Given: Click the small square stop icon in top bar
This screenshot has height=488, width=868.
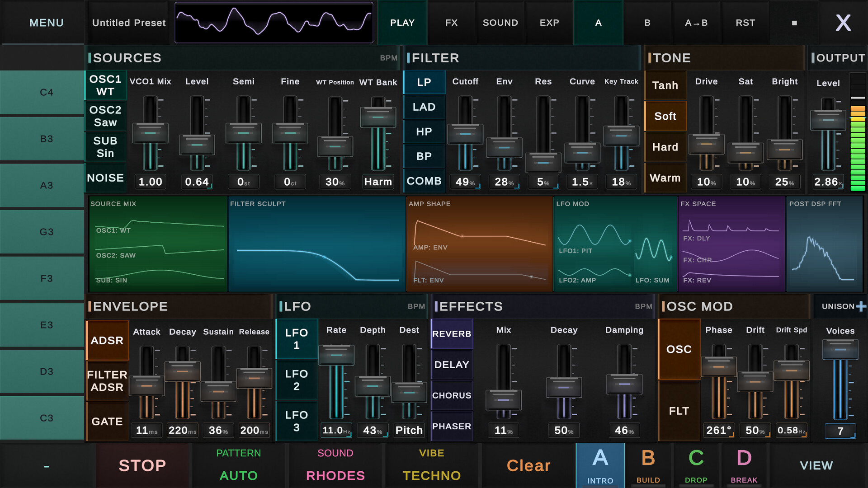Looking at the screenshot, I should 794,23.
